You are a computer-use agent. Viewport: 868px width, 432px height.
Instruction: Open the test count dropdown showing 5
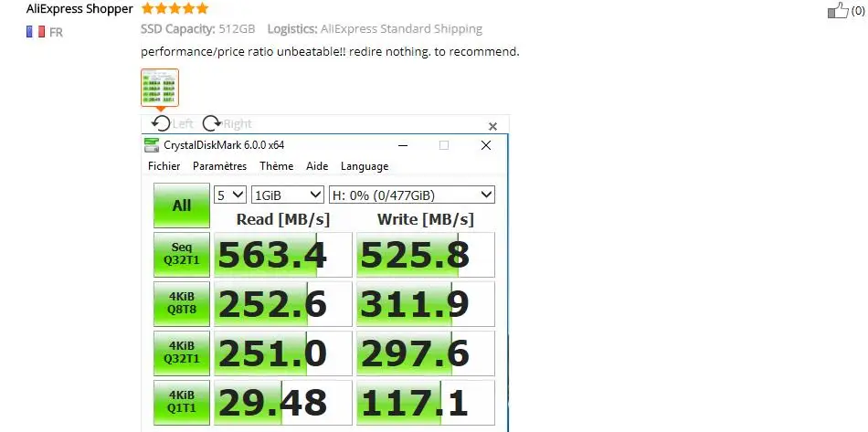229,195
